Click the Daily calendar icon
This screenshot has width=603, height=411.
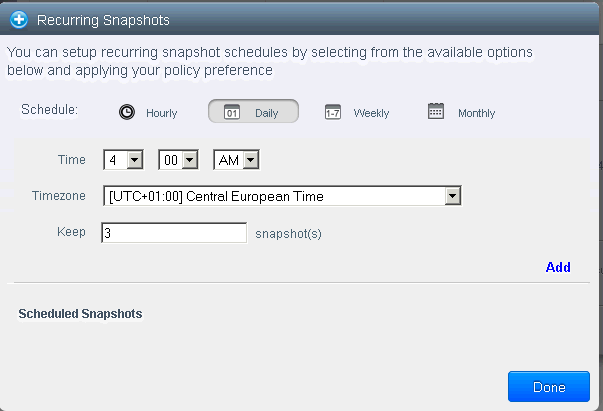tap(232, 112)
